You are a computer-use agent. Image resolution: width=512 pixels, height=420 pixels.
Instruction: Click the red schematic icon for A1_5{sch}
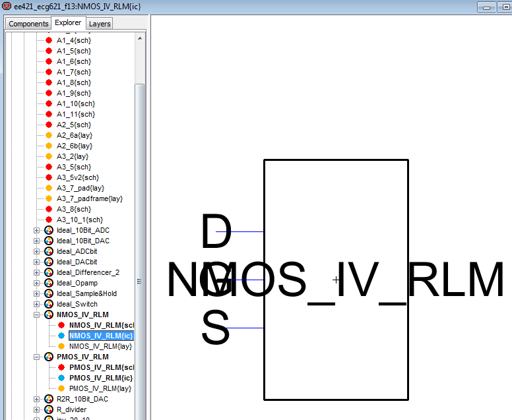coord(49,51)
